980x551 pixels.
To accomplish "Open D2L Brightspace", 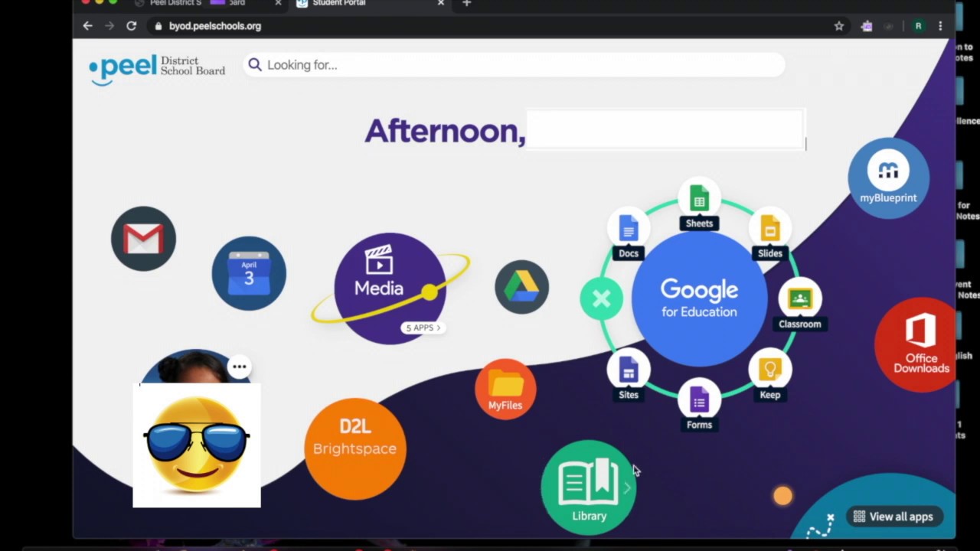I will point(354,448).
